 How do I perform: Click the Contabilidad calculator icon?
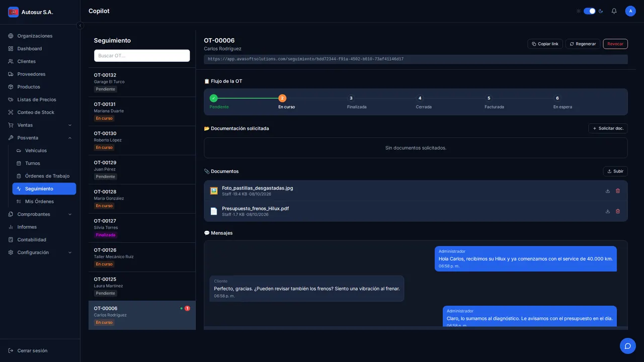(11, 240)
